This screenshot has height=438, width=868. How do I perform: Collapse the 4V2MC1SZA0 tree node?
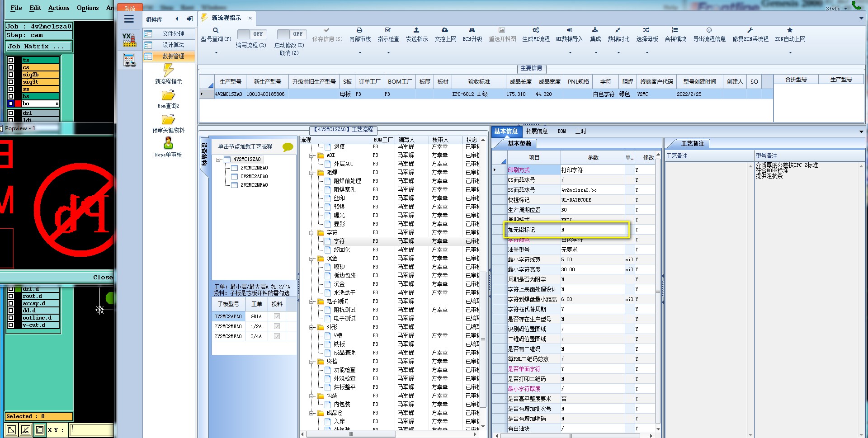pyautogui.click(x=218, y=160)
